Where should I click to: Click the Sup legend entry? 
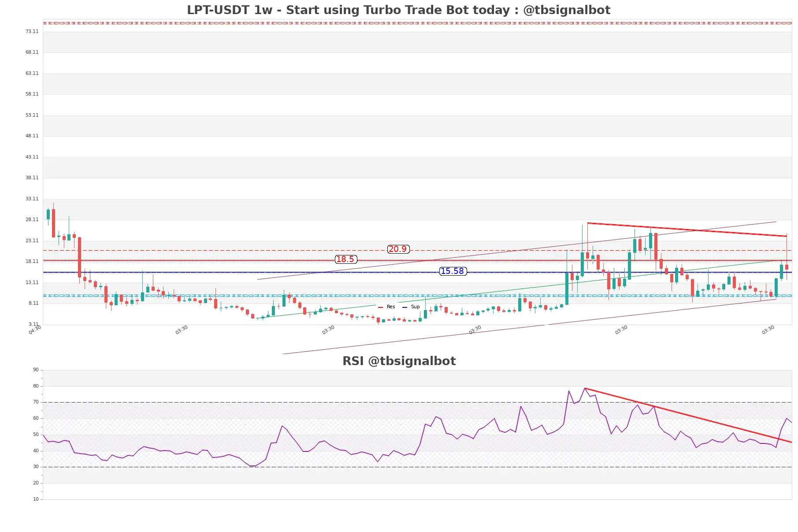click(411, 307)
